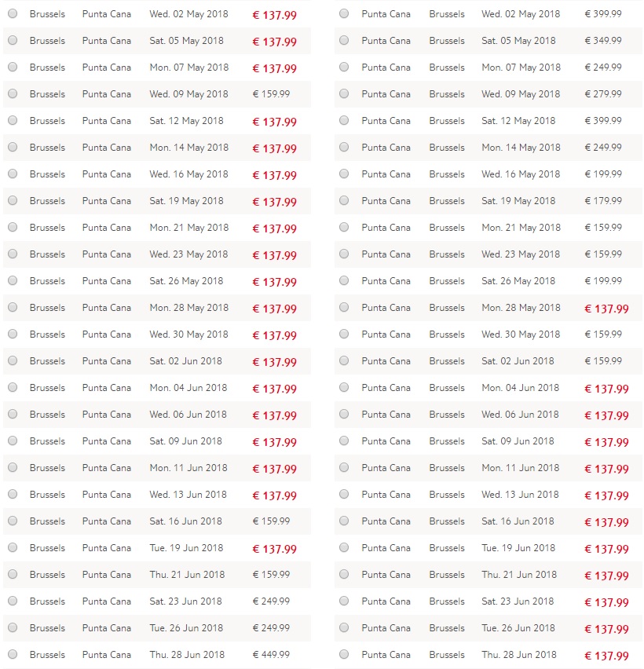Select return flight Thu. 28 Jun 2018
Screen dimensions: 644x669
344,654
